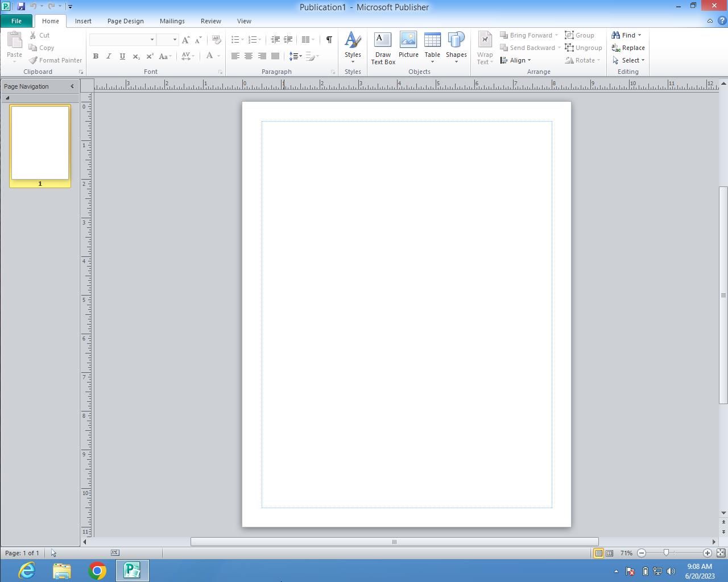Select the page 1 thumbnail
The width and height of the screenshot is (728, 582).
tap(40, 143)
